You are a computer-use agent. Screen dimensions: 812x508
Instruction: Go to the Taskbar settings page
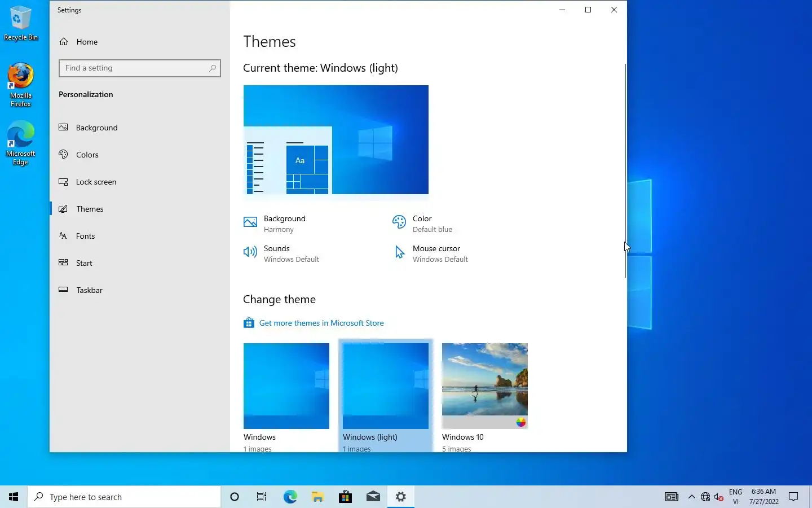pyautogui.click(x=89, y=290)
